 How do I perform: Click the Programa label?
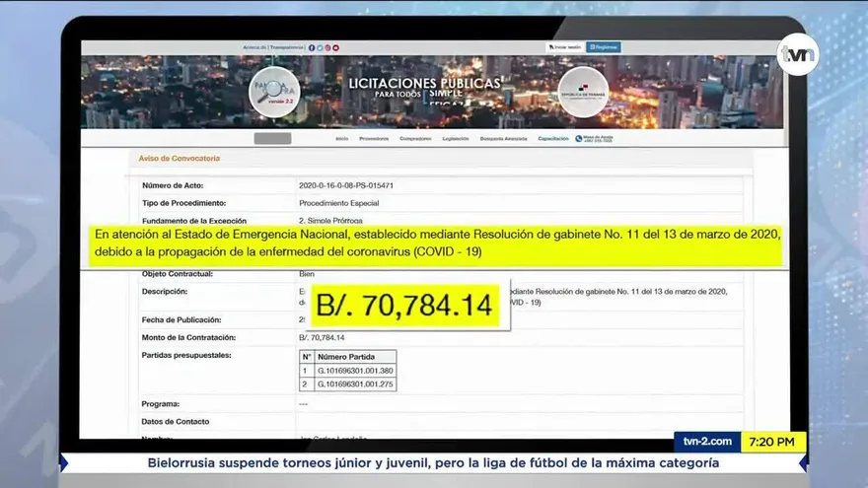[161, 404]
